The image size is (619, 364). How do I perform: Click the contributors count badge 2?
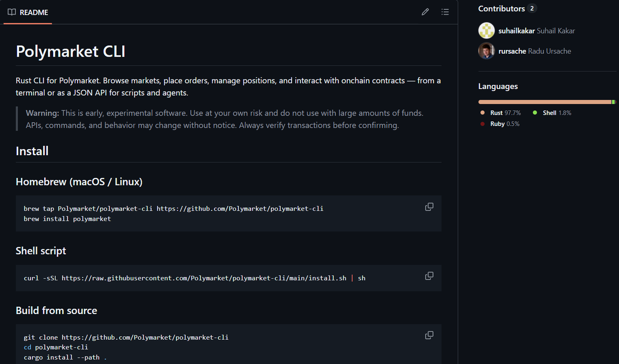click(x=532, y=8)
